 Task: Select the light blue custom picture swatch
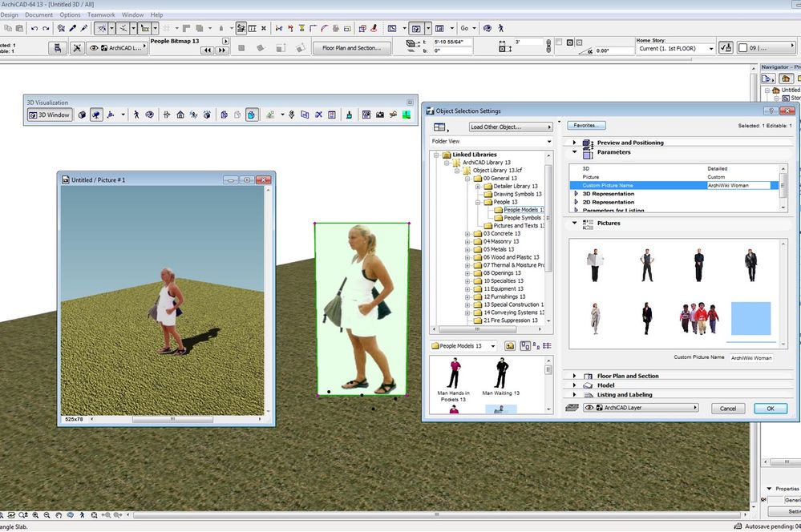pos(750,318)
